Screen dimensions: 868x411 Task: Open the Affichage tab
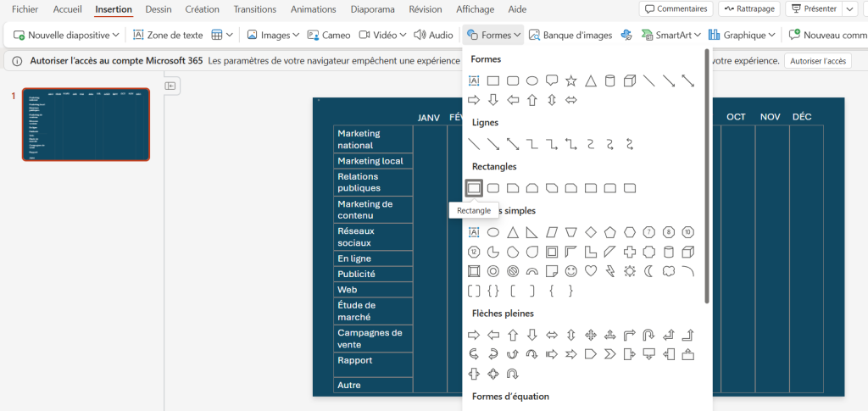[475, 9]
